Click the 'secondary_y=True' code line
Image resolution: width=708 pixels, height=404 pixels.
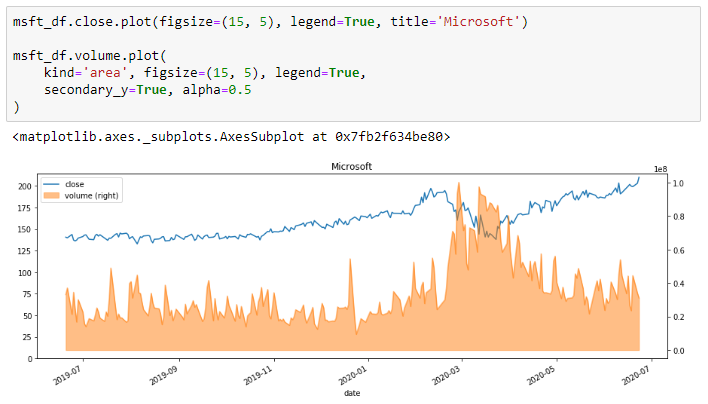tap(147, 90)
